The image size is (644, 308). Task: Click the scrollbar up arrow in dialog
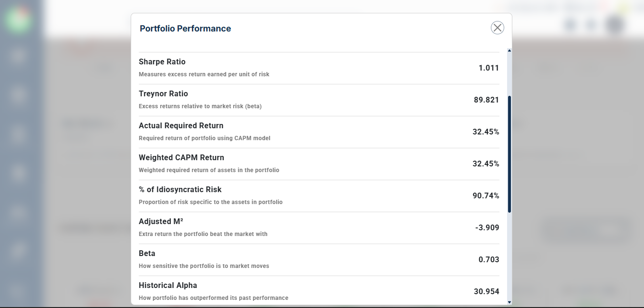509,51
